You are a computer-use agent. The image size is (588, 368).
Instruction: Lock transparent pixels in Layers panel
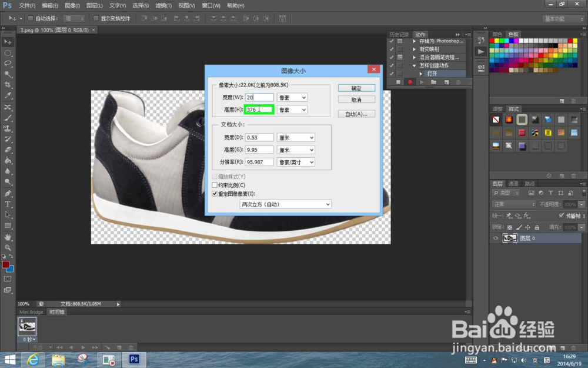510,227
